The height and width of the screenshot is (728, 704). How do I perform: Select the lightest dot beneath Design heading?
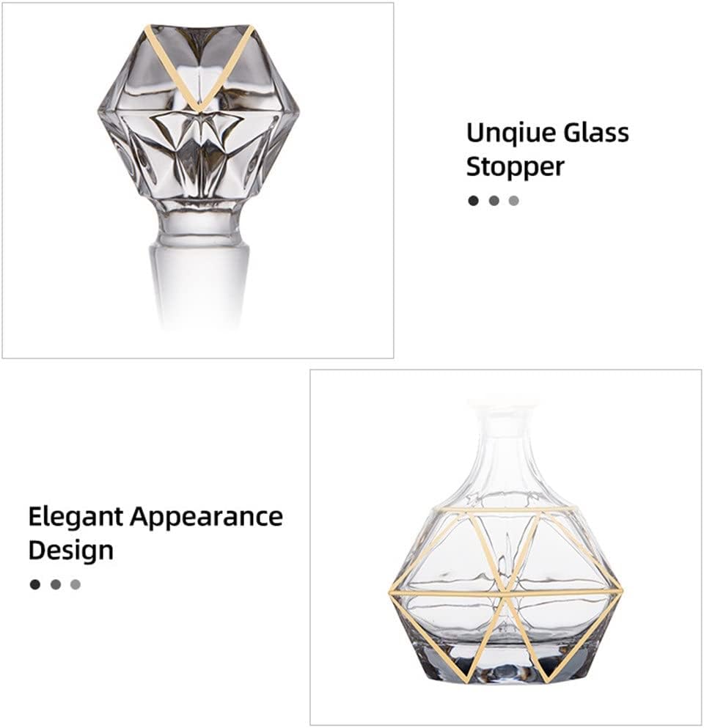[x=76, y=584]
